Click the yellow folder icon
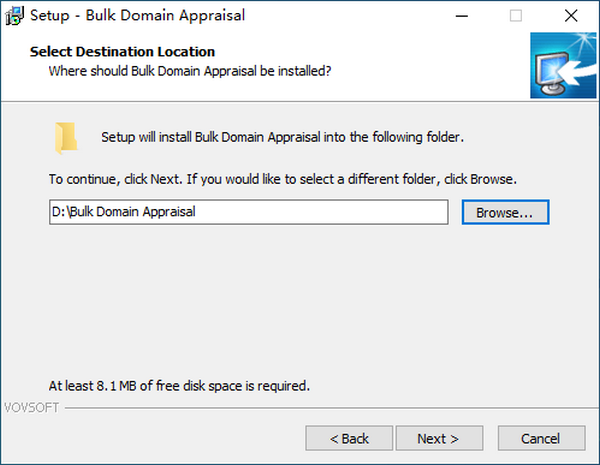Viewport: 600px width, 465px height. click(x=67, y=138)
